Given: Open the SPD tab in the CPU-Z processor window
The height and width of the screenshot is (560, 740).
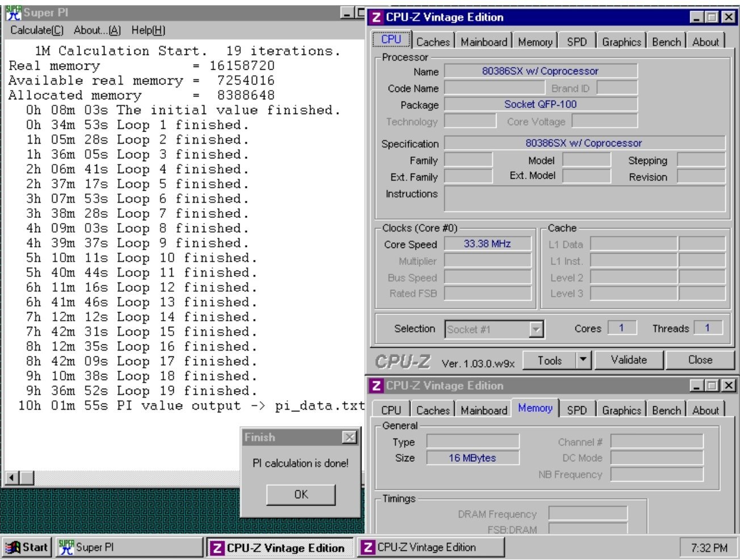Looking at the screenshot, I should point(577,42).
